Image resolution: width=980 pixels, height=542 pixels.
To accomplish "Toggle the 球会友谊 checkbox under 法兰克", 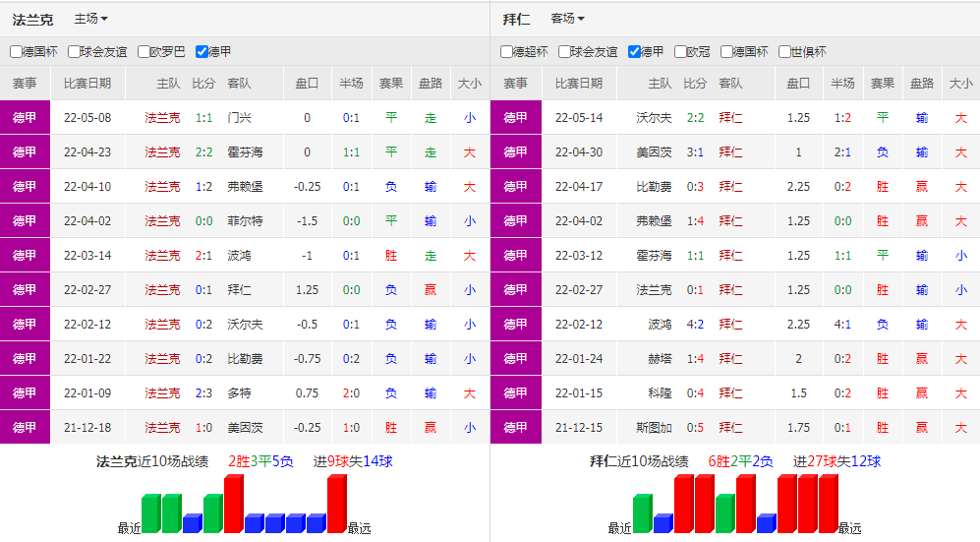I will (x=74, y=52).
